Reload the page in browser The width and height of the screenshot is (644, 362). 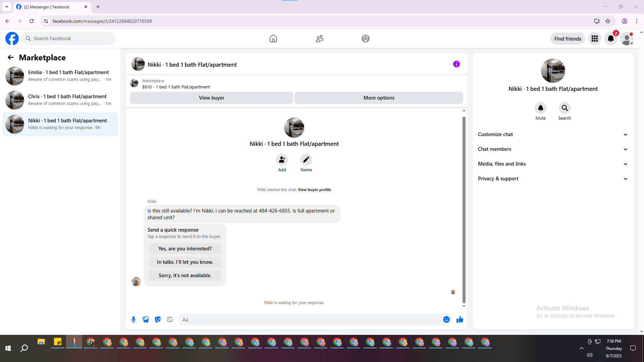click(x=32, y=21)
